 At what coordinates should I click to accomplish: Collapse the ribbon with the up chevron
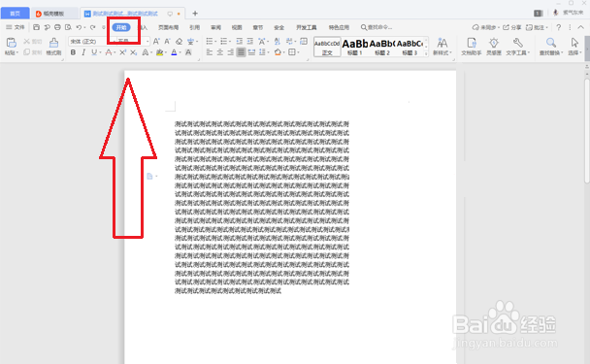pos(581,27)
